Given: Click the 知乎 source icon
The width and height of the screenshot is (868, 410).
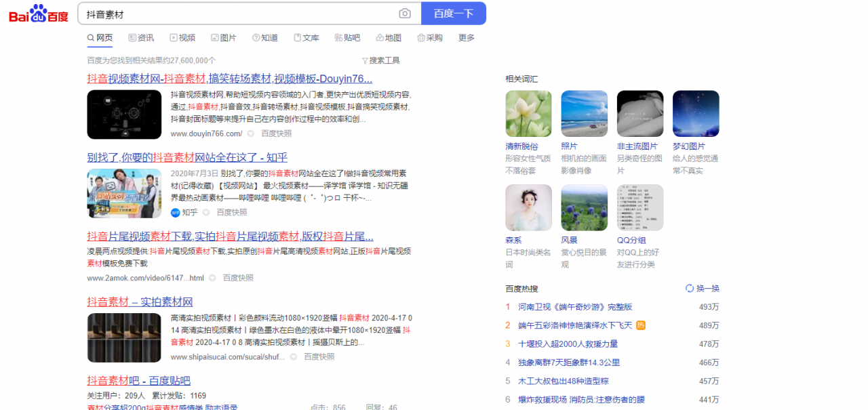Looking at the screenshot, I should coord(176,213).
